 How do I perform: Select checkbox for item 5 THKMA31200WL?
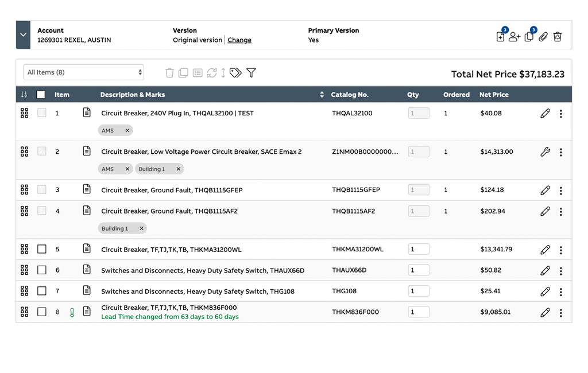[x=41, y=249]
